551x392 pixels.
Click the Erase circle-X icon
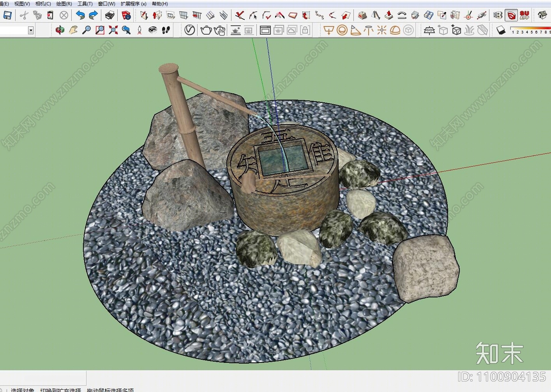(x=64, y=16)
